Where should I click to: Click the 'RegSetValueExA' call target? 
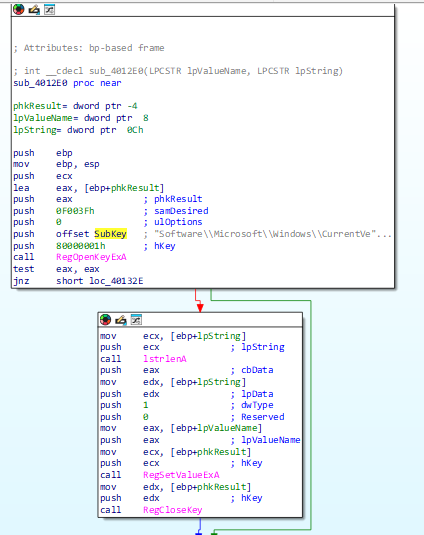[x=181, y=475]
